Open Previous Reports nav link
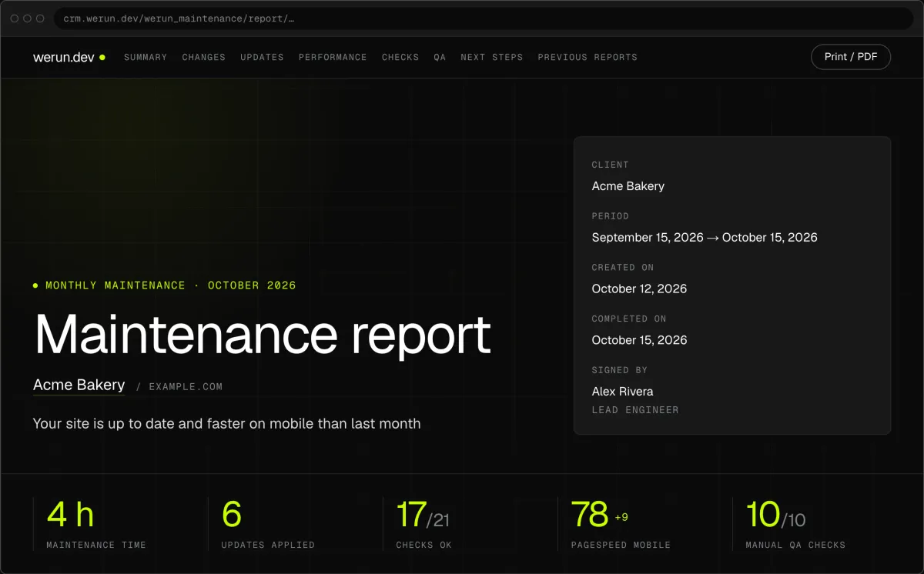924x574 pixels. (x=588, y=57)
